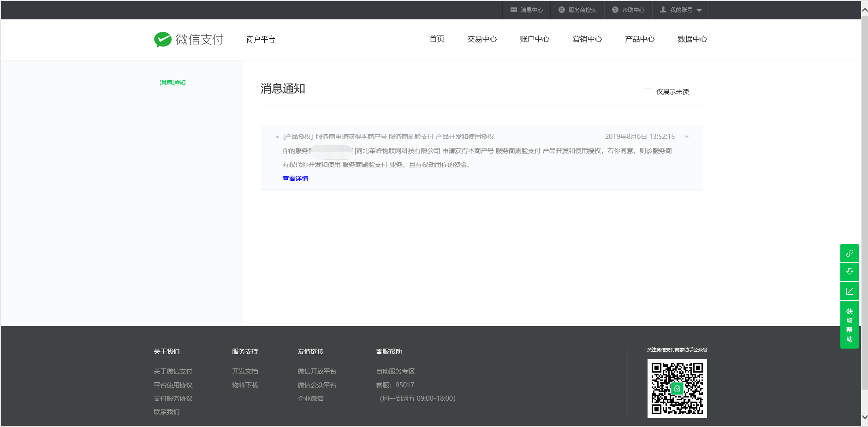Expand the 我的账号 dropdown arrow
Image resolution: width=868 pixels, height=427 pixels.
(x=699, y=10)
